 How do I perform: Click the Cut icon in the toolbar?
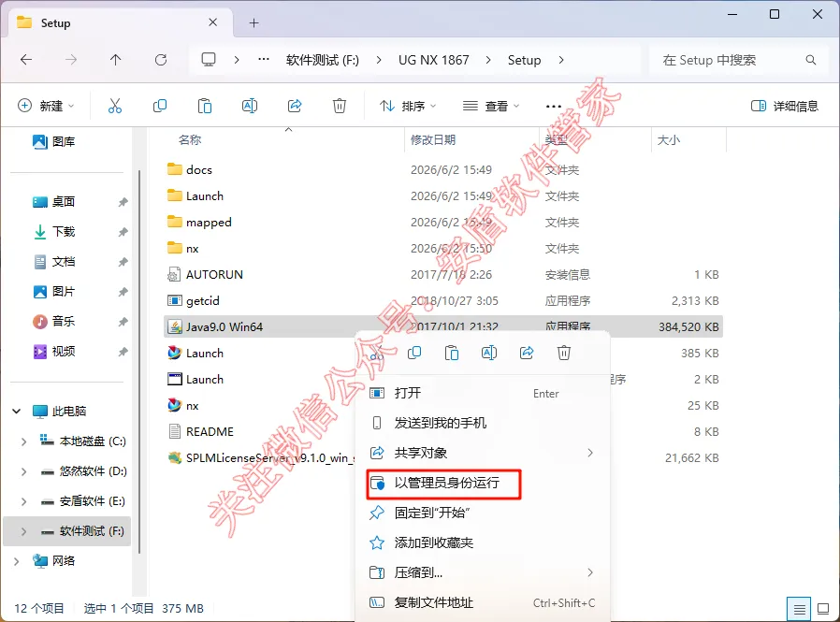(115, 106)
